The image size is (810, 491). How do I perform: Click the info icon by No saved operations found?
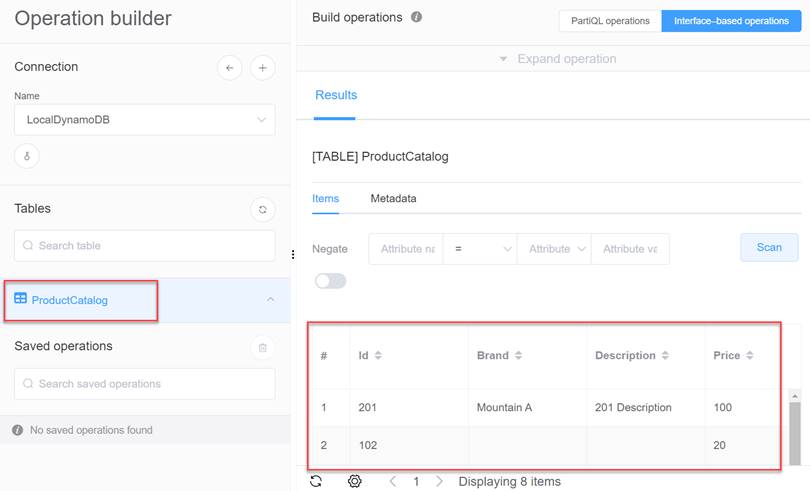(18, 430)
